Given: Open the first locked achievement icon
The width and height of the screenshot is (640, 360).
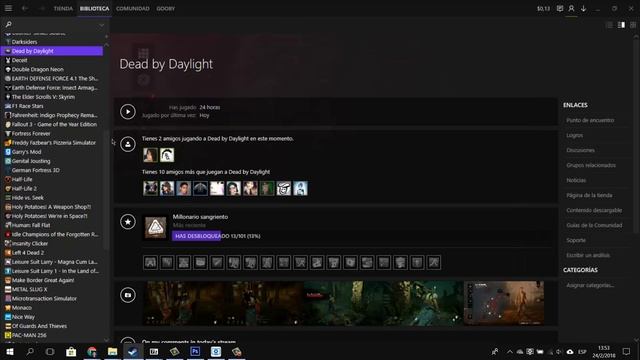Looking at the screenshot, I should tap(150, 262).
